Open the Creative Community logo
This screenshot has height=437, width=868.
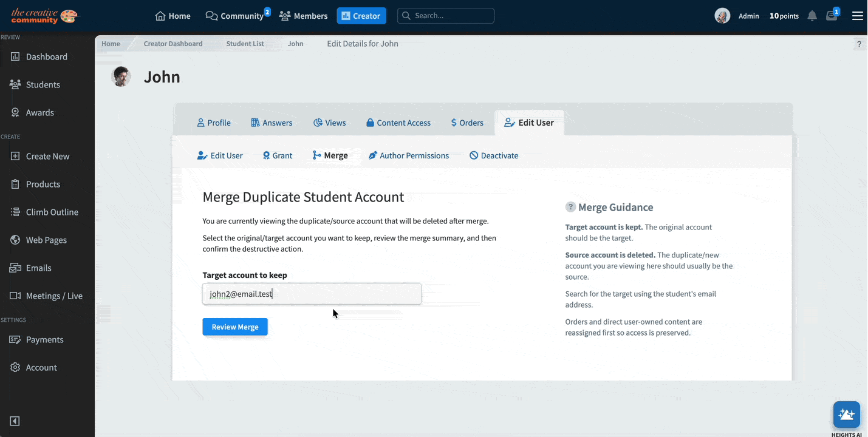[44, 16]
